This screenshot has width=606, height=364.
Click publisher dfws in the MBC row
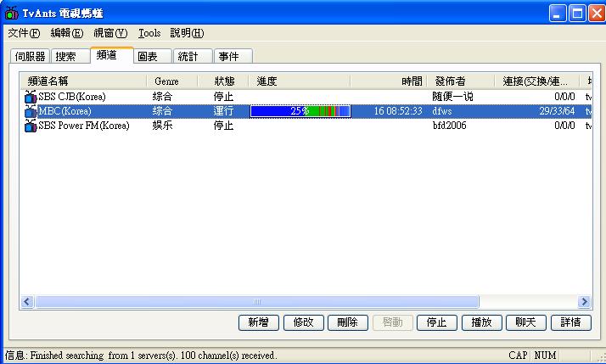coord(442,111)
